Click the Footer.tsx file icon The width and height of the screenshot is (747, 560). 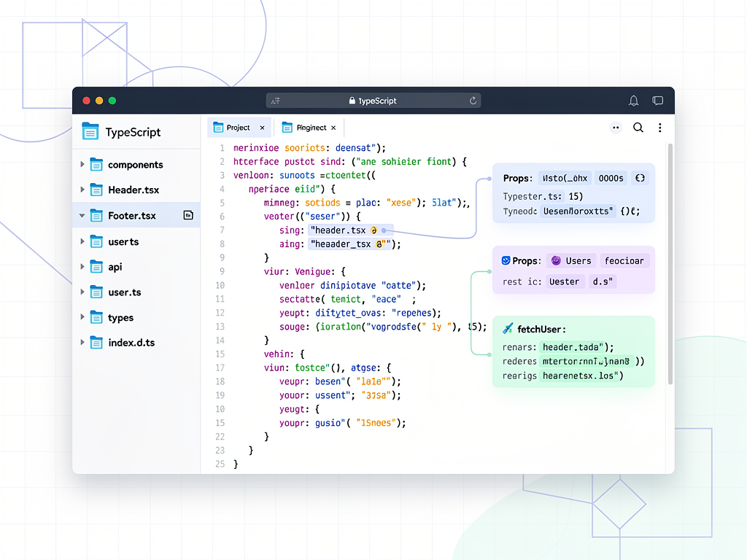pos(96,215)
